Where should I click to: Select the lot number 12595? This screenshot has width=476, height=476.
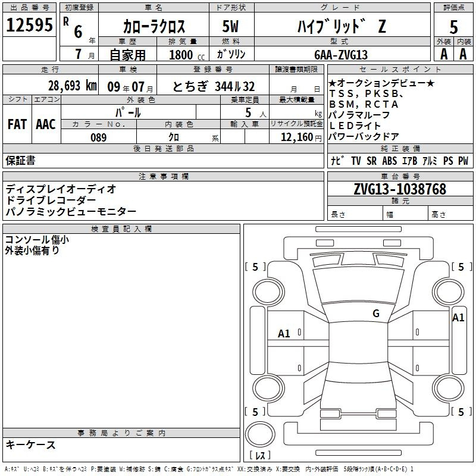point(30,25)
